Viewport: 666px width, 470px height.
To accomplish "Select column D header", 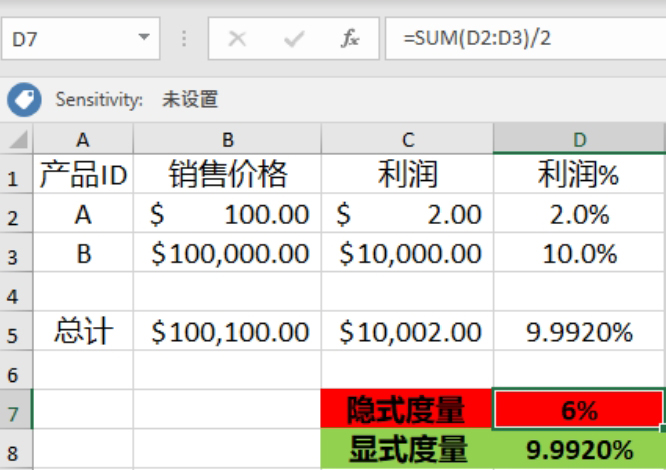I will (x=579, y=138).
